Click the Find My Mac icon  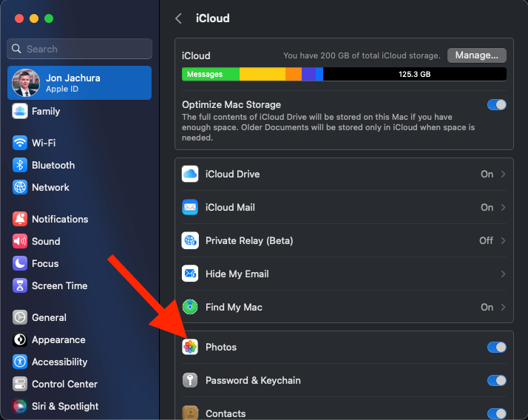190,307
